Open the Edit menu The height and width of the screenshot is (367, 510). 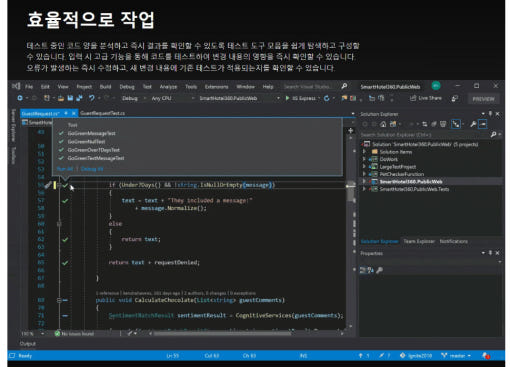45,87
